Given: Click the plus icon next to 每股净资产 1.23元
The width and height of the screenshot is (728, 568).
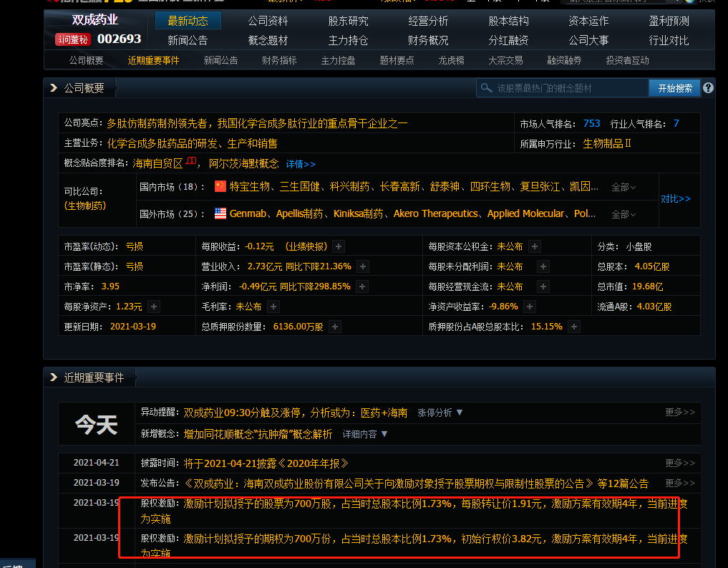Looking at the screenshot, I should (x=154, y=307).
